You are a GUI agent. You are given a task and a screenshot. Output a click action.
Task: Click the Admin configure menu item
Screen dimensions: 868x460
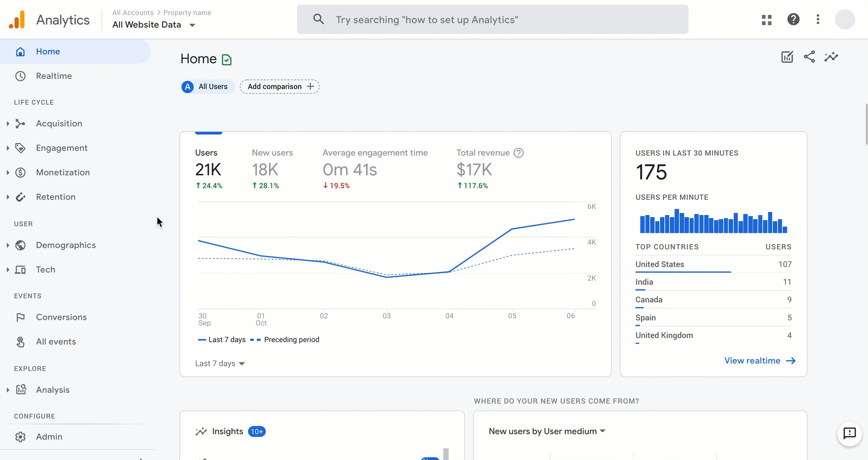pyautogui.click(x=49, y=437)
